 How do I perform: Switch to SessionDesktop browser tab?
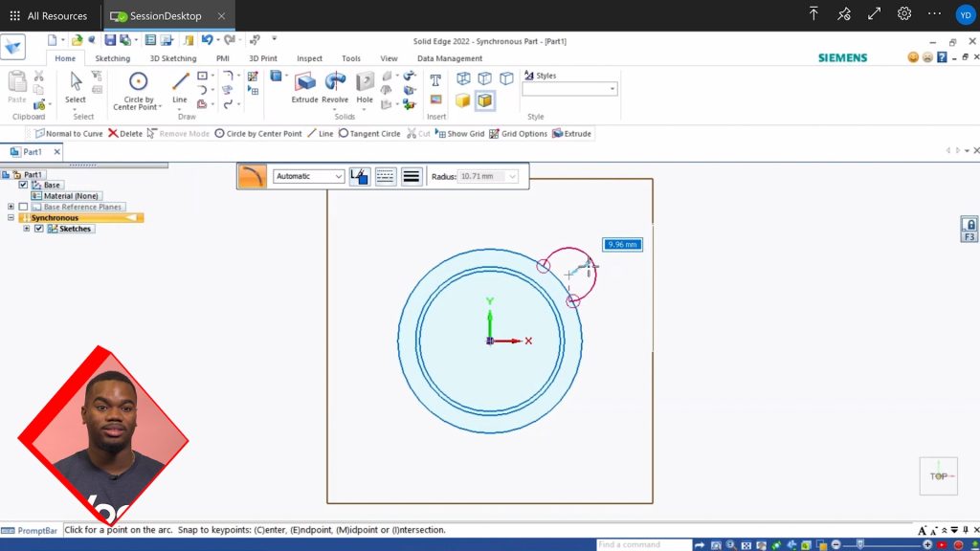[167, 15]
